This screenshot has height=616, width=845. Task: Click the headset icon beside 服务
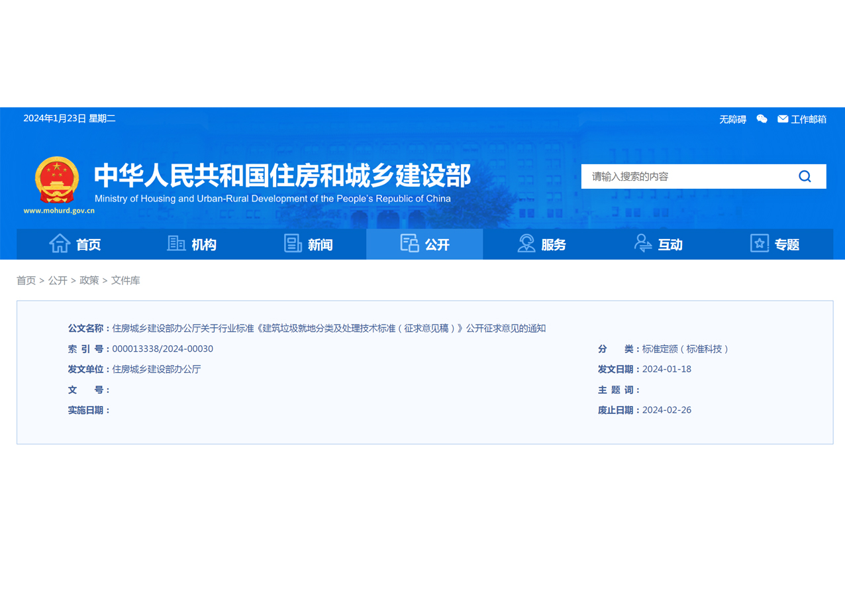[526, 244]
